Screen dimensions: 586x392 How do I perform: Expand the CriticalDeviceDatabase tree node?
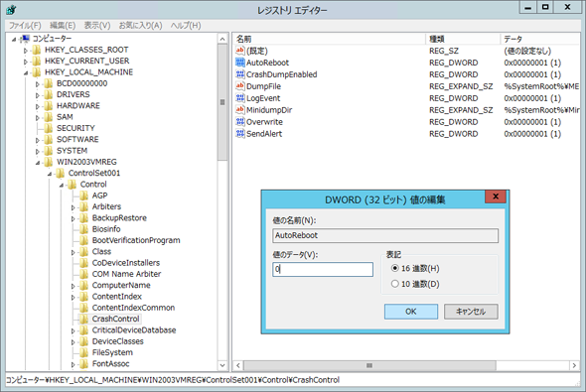pos(73,330)
